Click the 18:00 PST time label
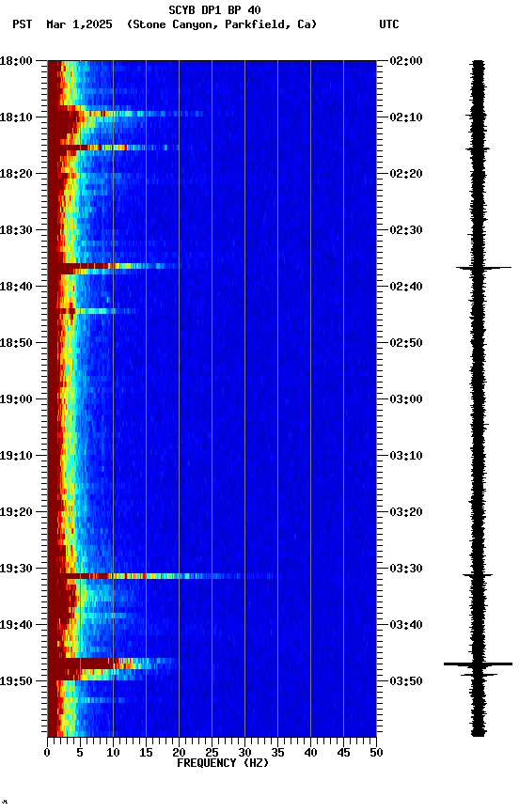This screenshot has width=519, height=812. (16, 60)
